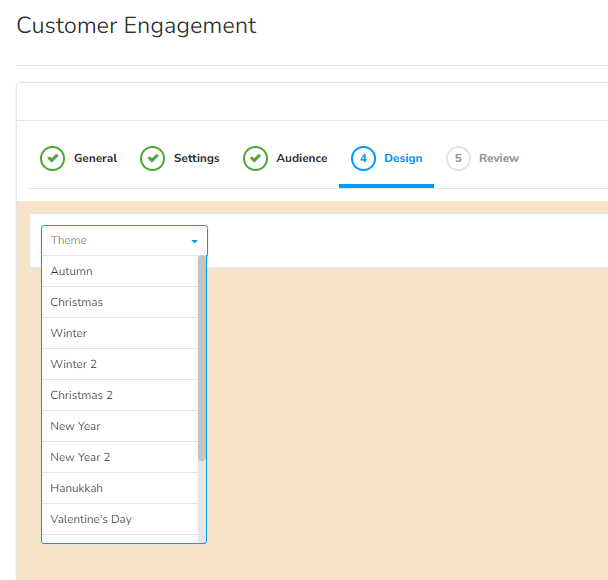608x580 pixels.
Task: Collapse the Theme dropdown using its arrow
Action: 194,241
